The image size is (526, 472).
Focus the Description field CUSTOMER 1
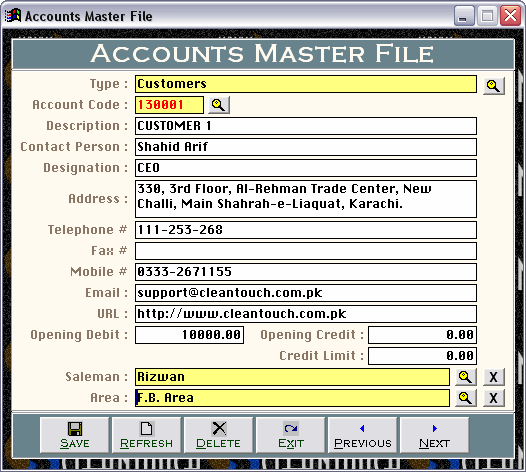point(306,126)
